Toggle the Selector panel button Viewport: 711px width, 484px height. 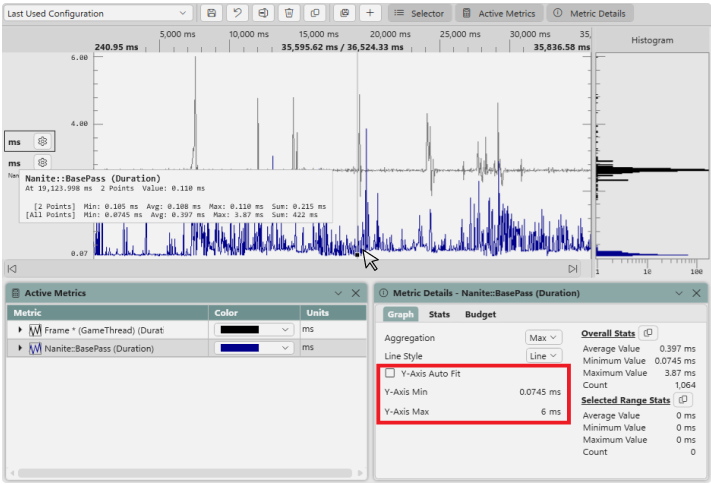(x=420, y=13)
